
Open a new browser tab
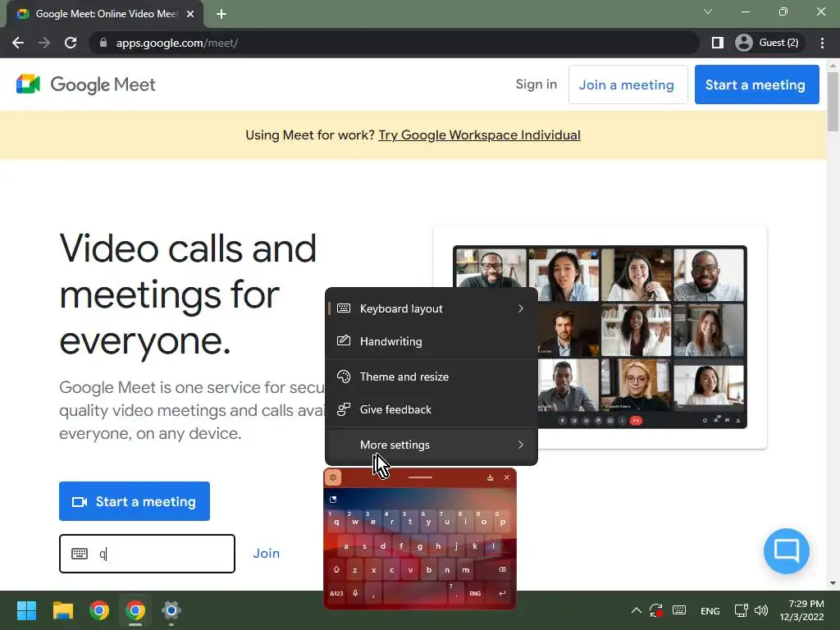(221, 14)
